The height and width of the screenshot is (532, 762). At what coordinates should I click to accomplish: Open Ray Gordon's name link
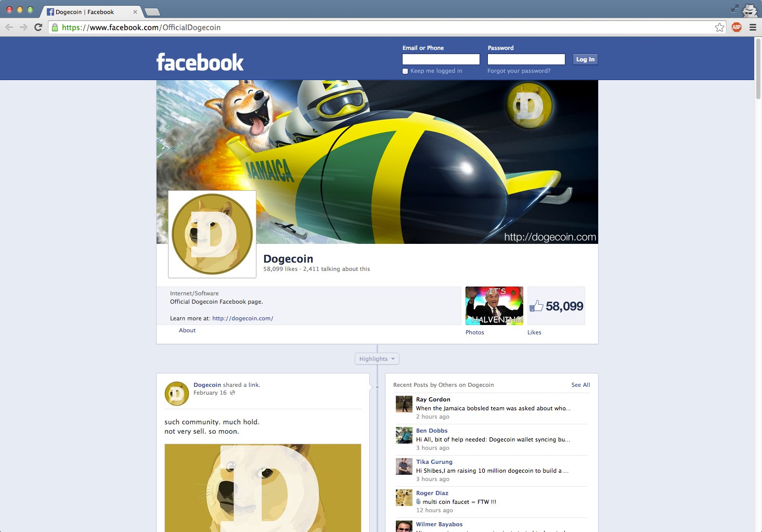[x=433, y=399]
